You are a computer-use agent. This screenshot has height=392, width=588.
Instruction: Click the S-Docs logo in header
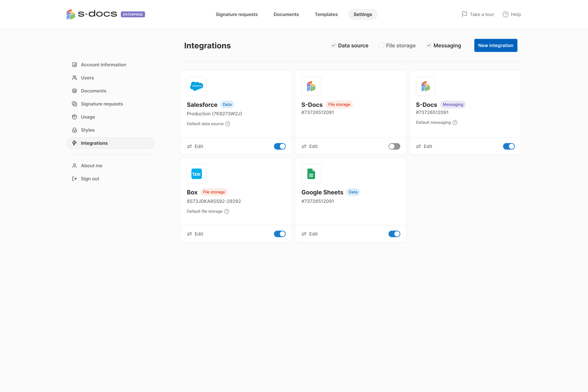pyautogui.click(x=92, y=14)
